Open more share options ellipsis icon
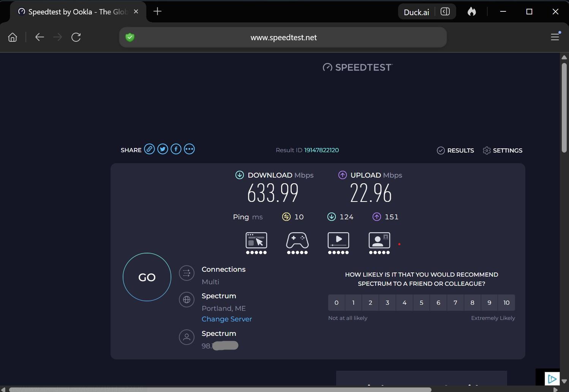 (x=189, y=149)
